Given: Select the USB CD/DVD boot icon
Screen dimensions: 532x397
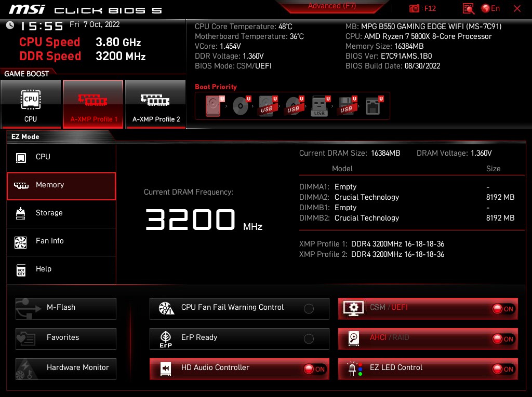Looking at the screenshot, I should coord(293,106).
